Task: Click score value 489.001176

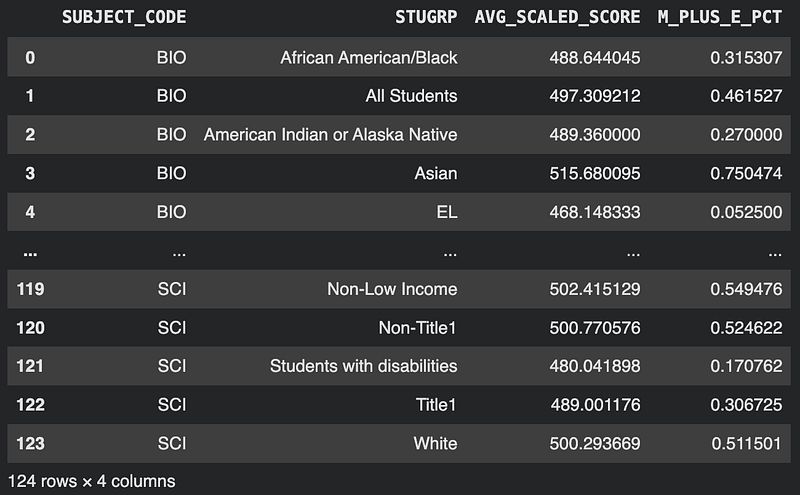Action: tap(595, 404)
